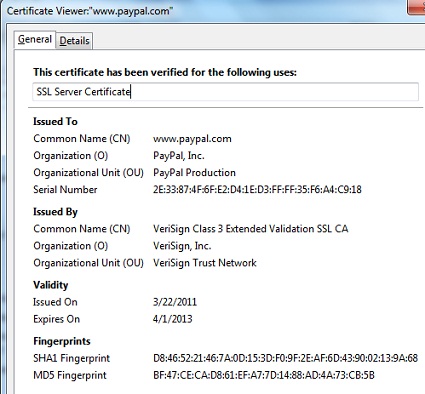Select the VeriSign, Inc. organization value
Screen dimensions: 425x394
[182, 246]
